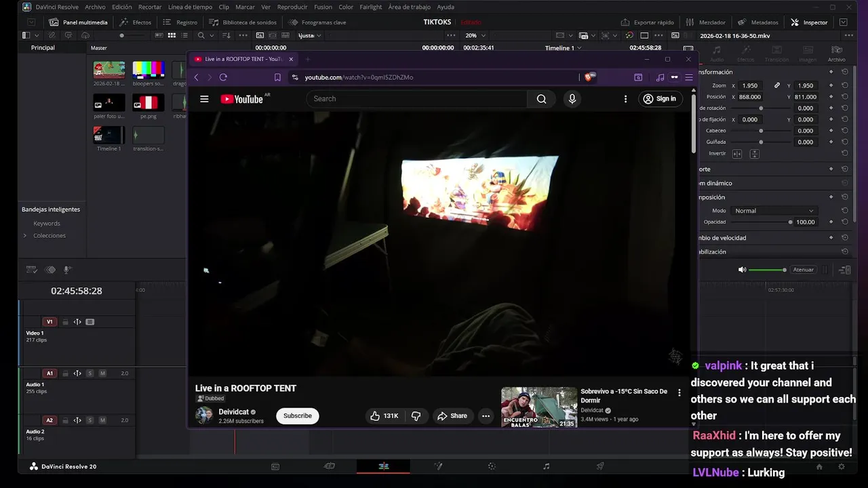Click the media pool search magnifier icon
Screen dimensions: 868x488
click(x=201, y=35)
